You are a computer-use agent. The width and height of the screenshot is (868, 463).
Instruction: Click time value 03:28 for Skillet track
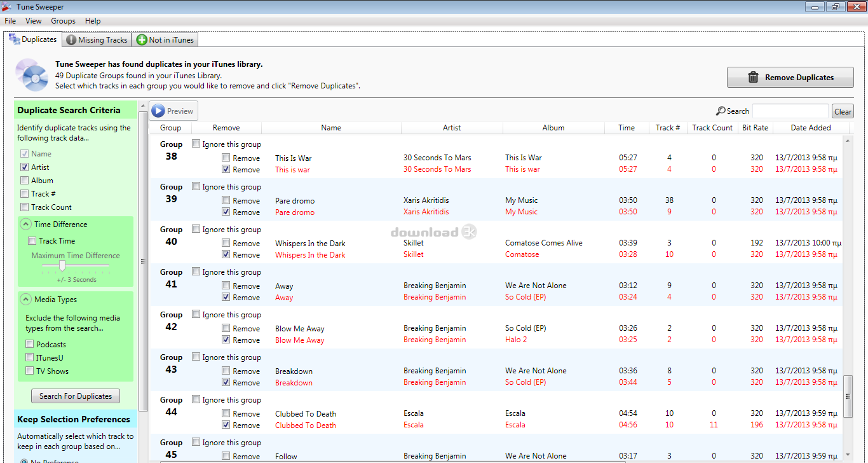(x=628, y=254)
